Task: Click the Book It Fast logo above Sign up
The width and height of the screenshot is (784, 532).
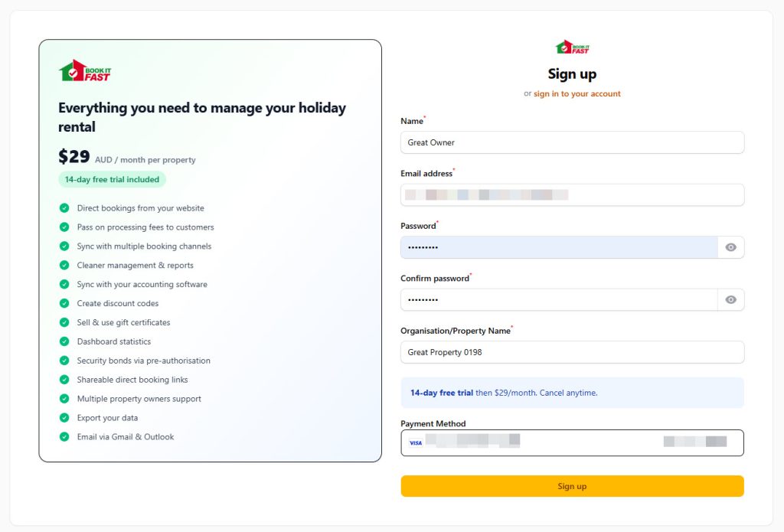Action: 572,47
